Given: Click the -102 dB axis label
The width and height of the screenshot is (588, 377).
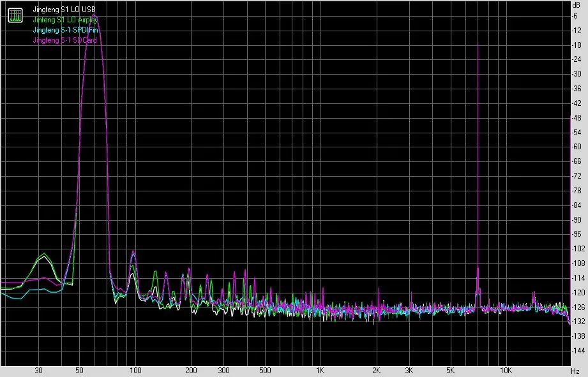Looking at the screenshot, I should click(x=578, y=249).
